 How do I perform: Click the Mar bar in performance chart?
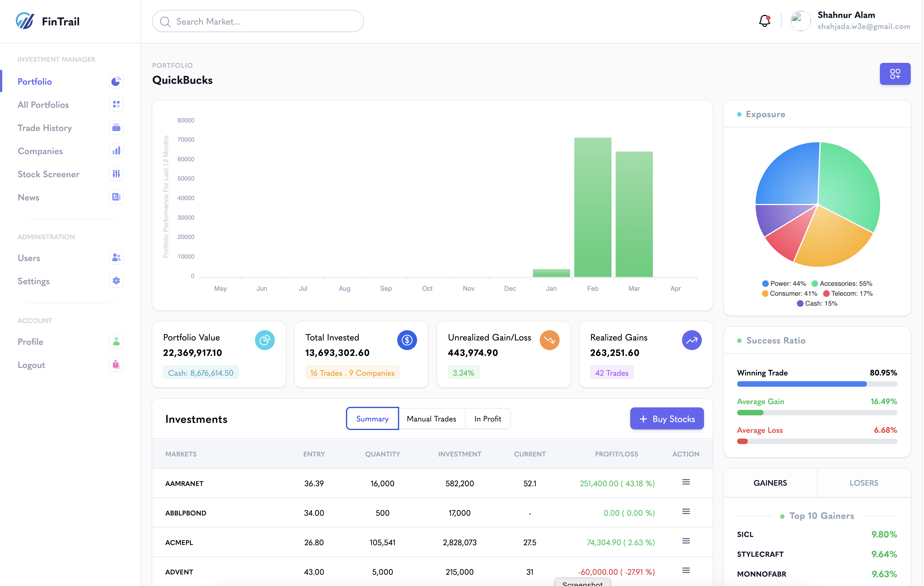634,214
